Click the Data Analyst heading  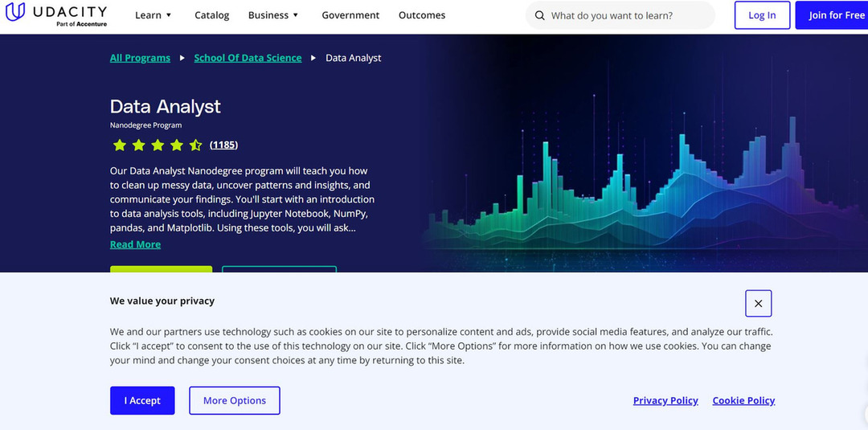click(165, 106)
